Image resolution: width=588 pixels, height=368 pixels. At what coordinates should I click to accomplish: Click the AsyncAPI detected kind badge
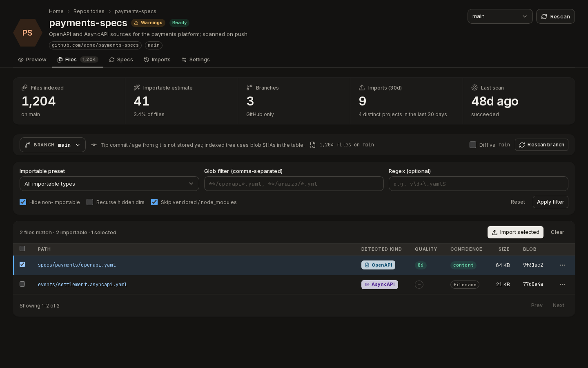379,284
